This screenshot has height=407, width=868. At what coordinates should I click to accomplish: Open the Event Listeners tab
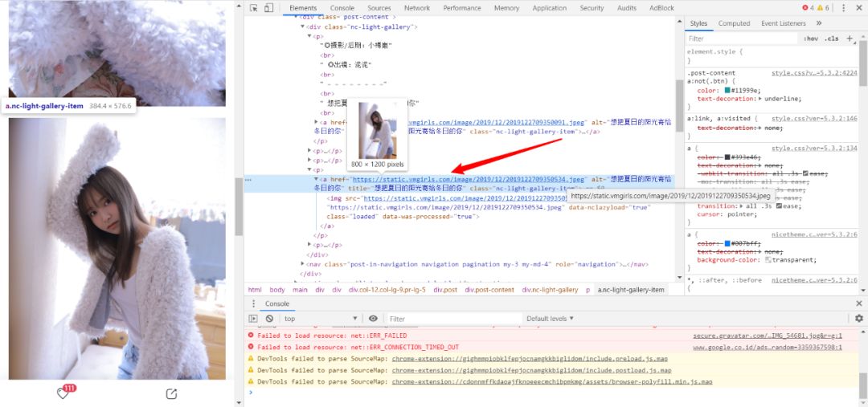click(x=784, y=23)
